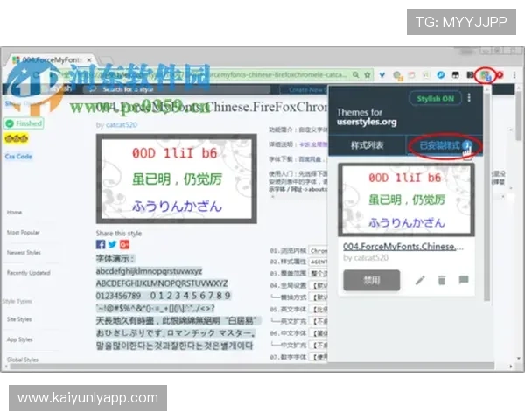Open the 04.全局设置 dropdown
The image size is (525, 420).
click(318, 285)
